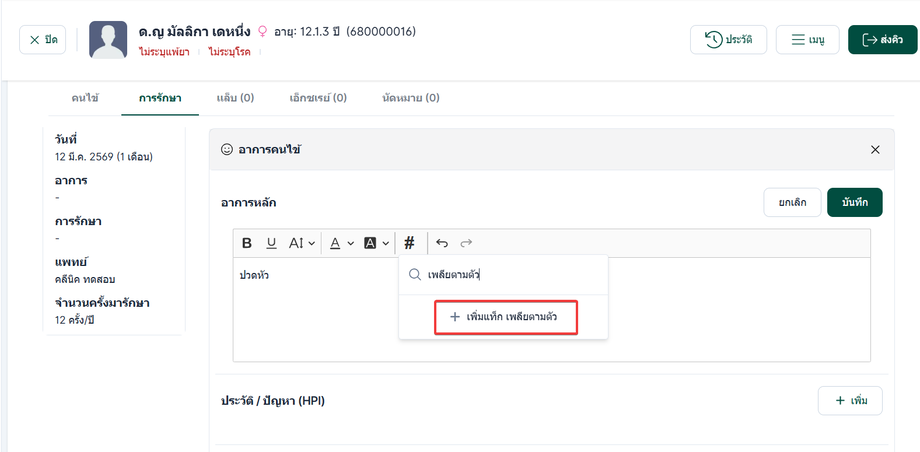
Task: Click the Bold formatting icon
Action: [x=247, y=243]
